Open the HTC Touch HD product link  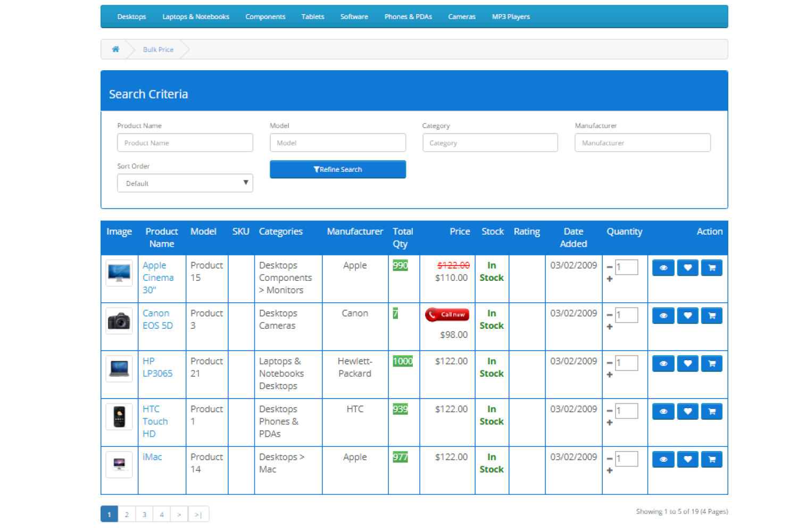pos(155,421)
